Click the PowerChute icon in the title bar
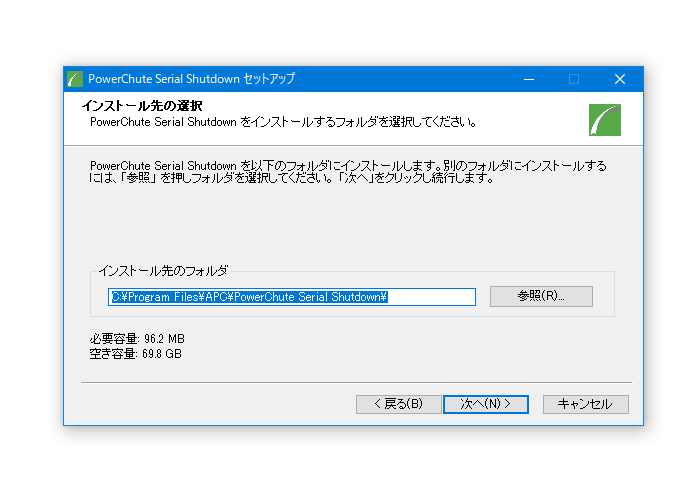 click(75, 79)
